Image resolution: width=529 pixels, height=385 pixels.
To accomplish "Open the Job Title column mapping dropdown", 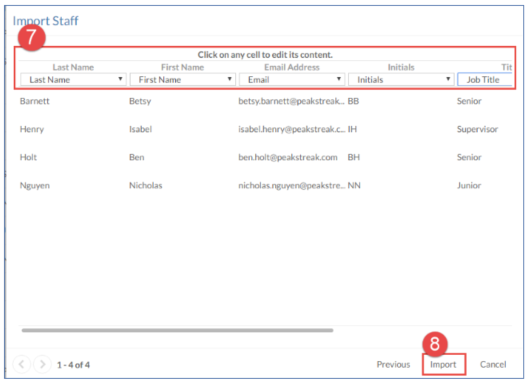I will [x=485, y=80].
